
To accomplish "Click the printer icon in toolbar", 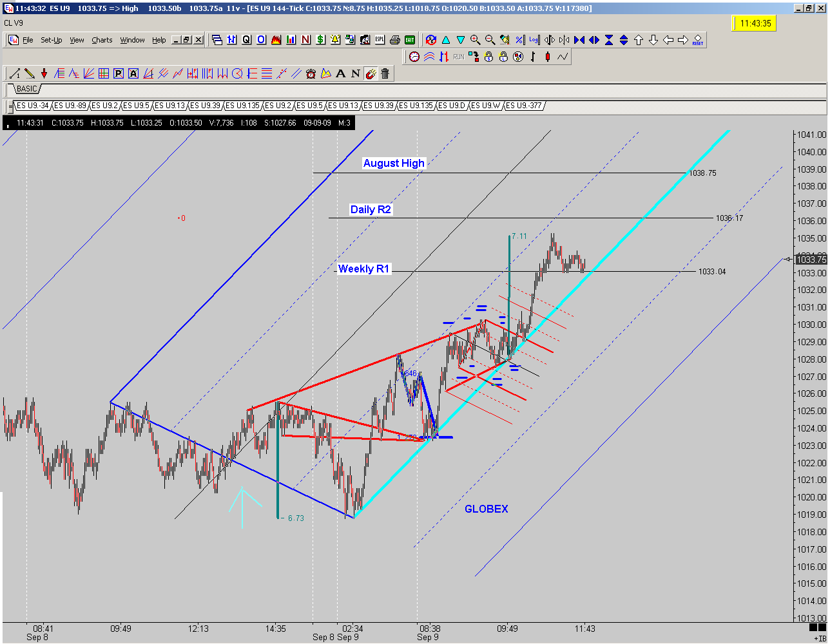I will pyautogui.click(x=395, y=40).
